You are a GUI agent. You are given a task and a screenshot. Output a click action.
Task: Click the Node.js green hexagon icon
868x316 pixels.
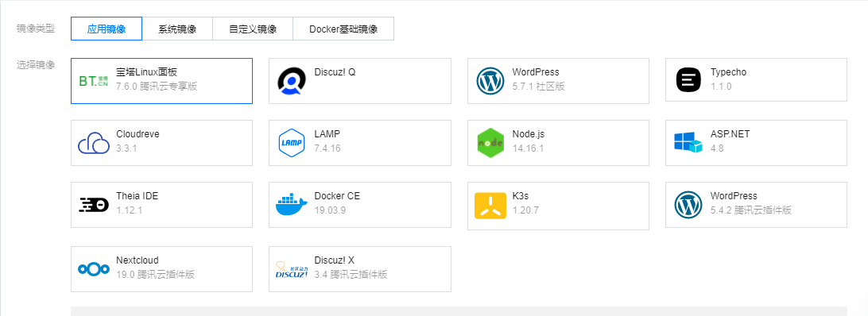click(x=490, y=143)
